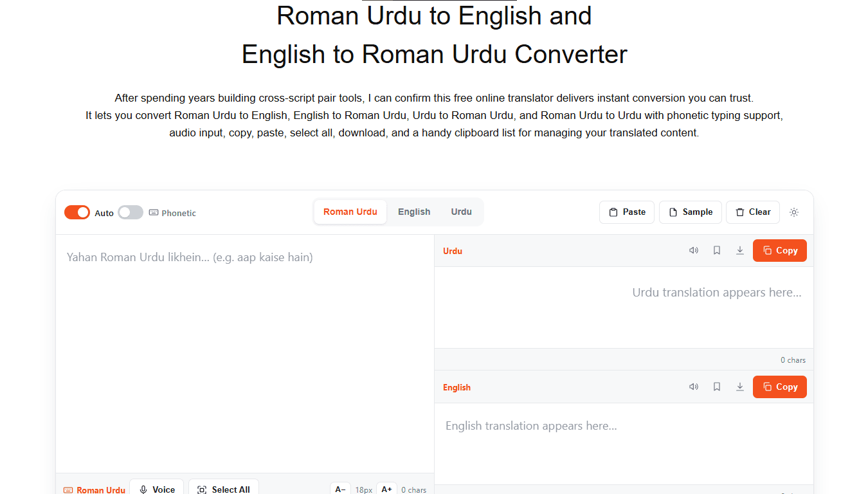868x494 pixels.
Task: Click the Paste button
Action: pos(627,212)
